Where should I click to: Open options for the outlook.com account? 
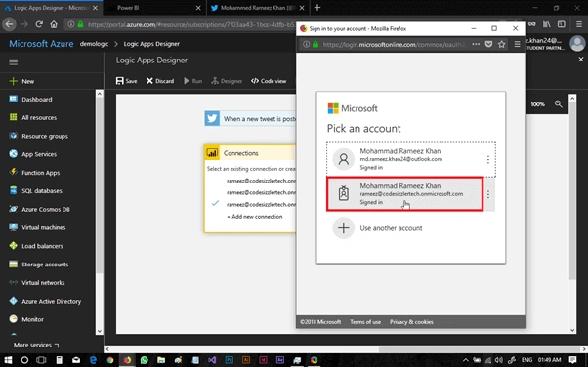(487, 160)
